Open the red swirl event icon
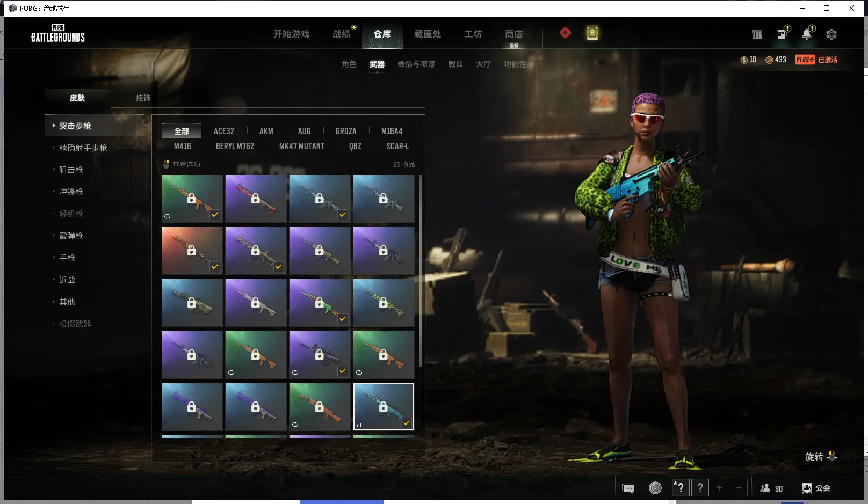This screenshot has width=868, height=504. point(565,33)
